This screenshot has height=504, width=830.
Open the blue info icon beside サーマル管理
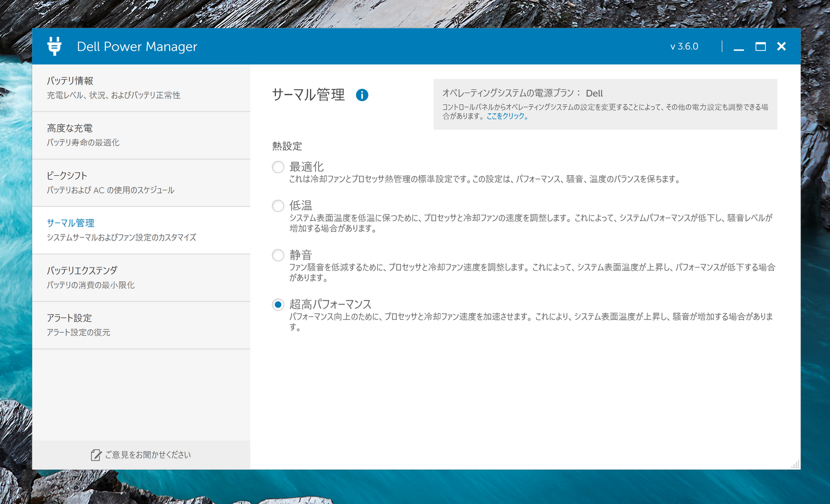pos(362,95)
